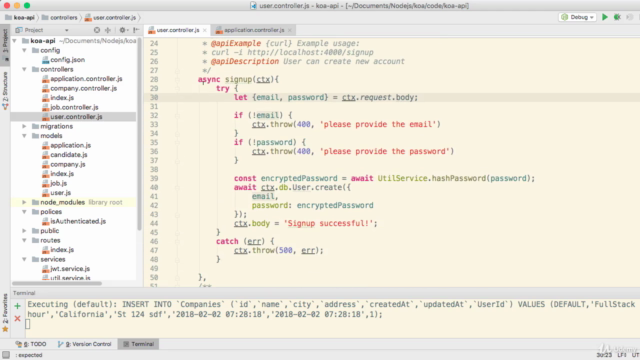The image size is (640, 360).
Task: Collapse the models folder
Action: pos(24,136)
